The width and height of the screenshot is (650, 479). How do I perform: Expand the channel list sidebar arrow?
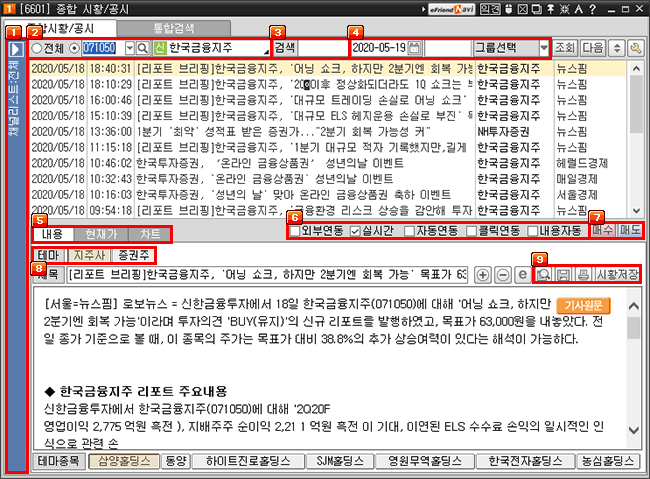(17, 49)
